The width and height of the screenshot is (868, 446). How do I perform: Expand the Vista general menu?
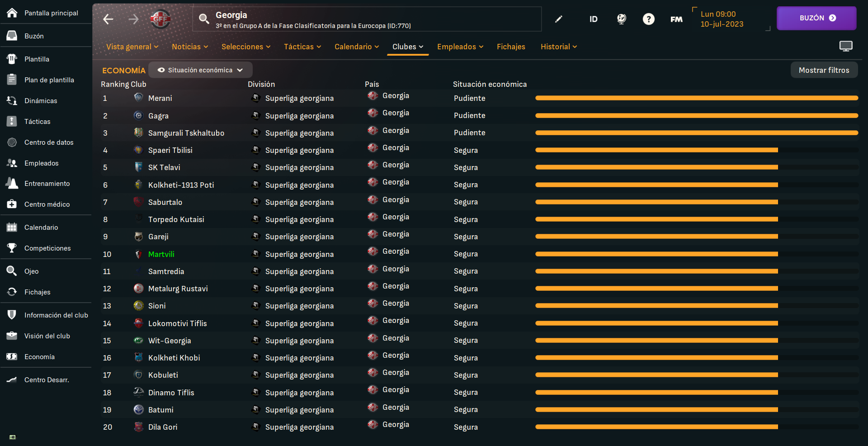[132, 47]
